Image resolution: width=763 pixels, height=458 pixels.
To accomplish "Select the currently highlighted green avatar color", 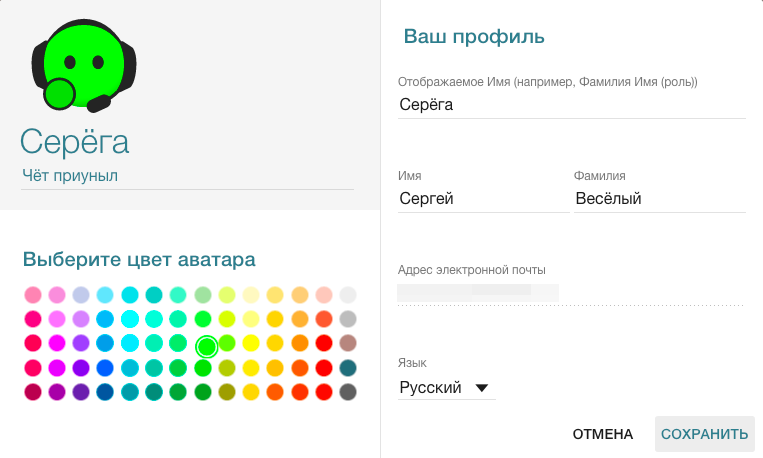I will click(207, 347).
